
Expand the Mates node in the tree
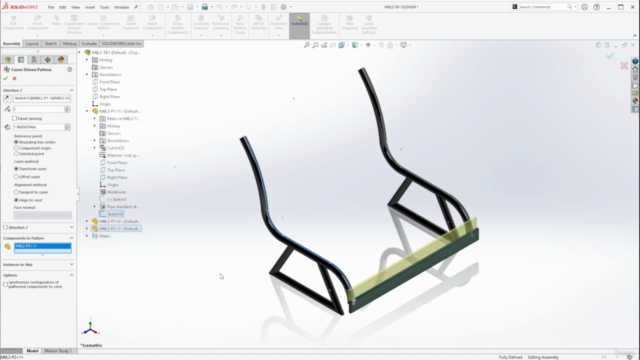(87, 236)
